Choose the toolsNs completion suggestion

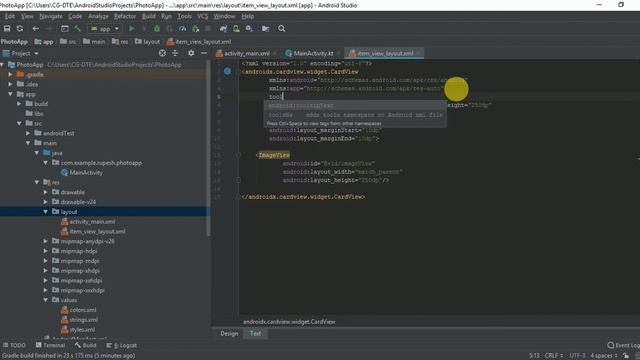coord(355,115)
